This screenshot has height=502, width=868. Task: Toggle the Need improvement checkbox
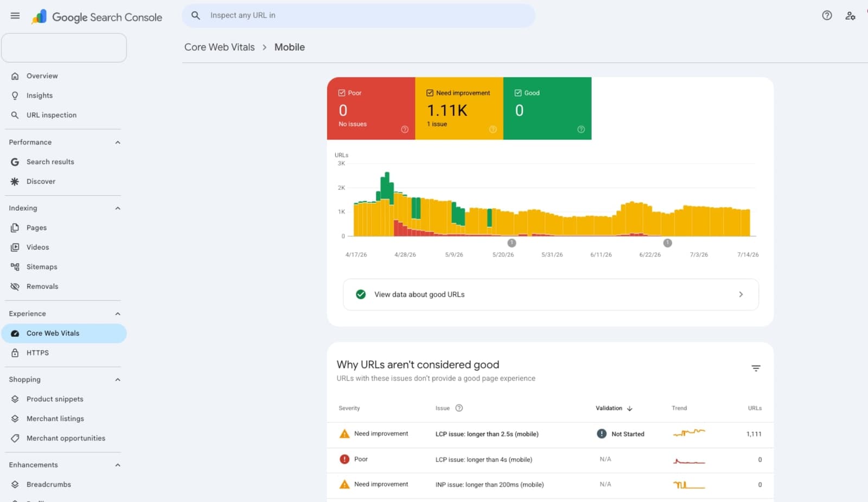[430, 93]
